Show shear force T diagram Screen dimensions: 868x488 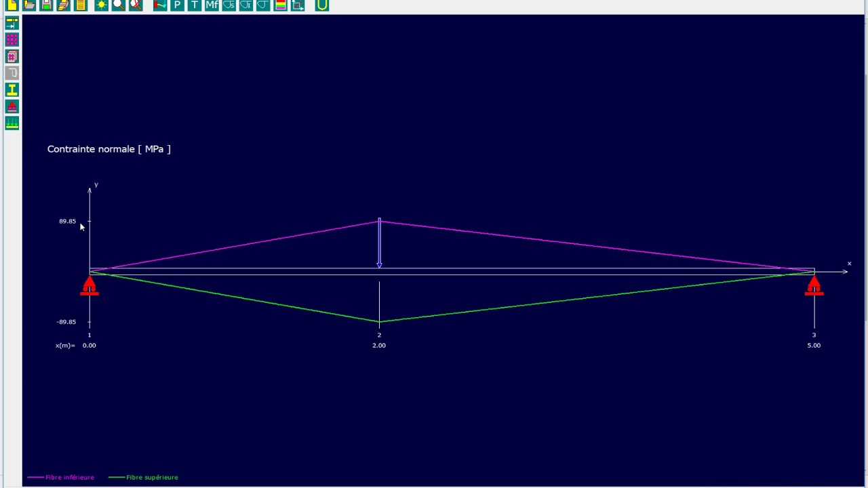(x=195, y=5)
